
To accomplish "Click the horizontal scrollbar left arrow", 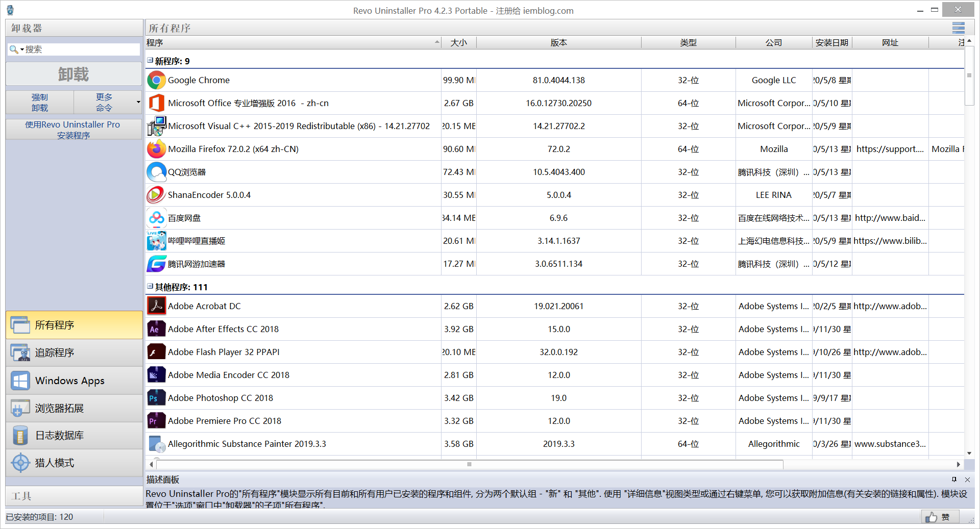I will click(151, 464).
